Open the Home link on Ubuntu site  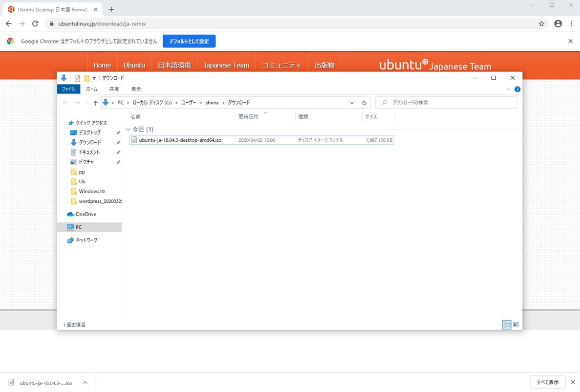[102, 65]
